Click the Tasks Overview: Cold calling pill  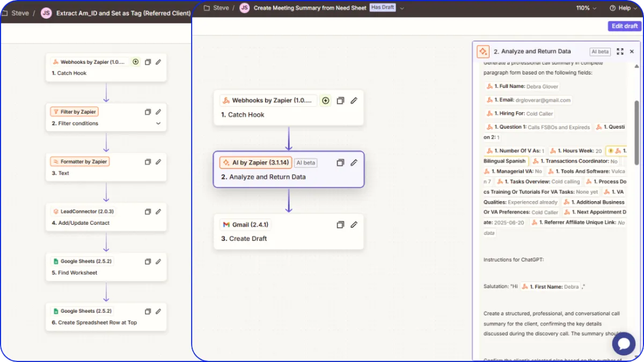coord(539,181)
